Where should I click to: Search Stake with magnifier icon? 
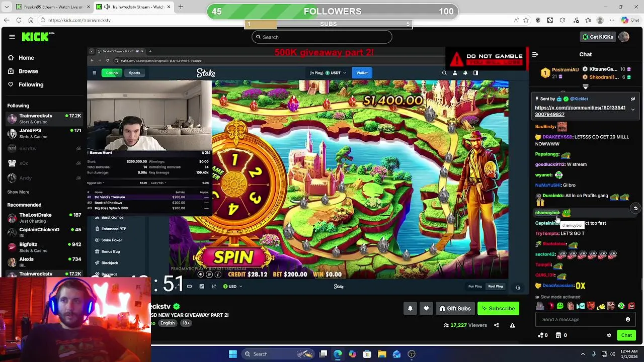(444, 73)
